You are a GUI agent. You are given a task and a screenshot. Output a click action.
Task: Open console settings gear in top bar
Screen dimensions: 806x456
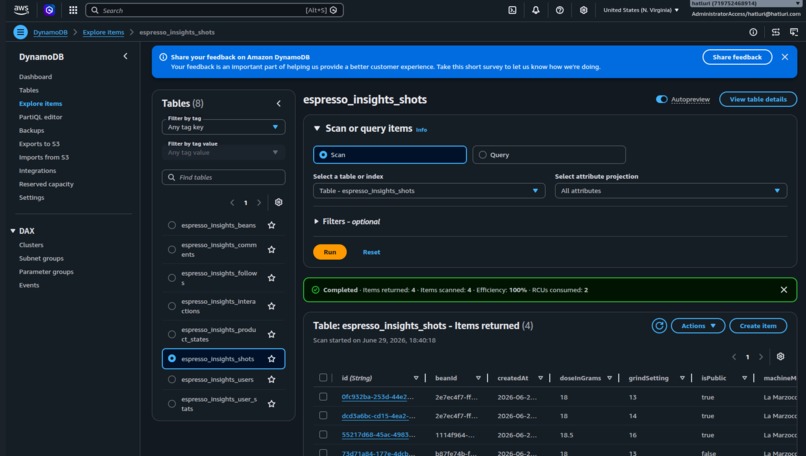tap(583, 10)
